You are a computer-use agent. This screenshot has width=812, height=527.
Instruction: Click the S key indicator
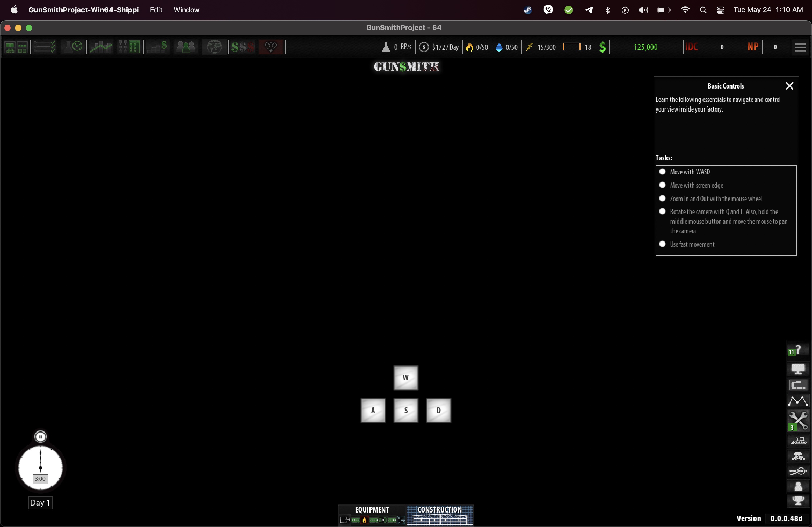(406, 411)
